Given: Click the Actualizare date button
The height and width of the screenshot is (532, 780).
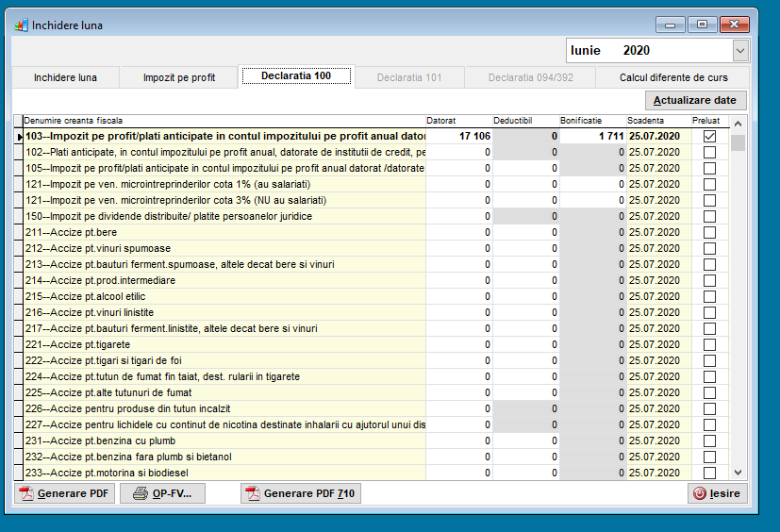Looking at the screenshot, I should pyautogui.click(x=696, y=100).
